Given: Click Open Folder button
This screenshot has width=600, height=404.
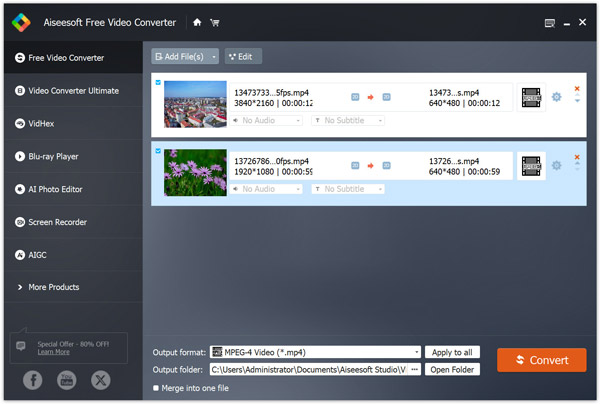Looking at the screenshot, I should tap(452, 370).
